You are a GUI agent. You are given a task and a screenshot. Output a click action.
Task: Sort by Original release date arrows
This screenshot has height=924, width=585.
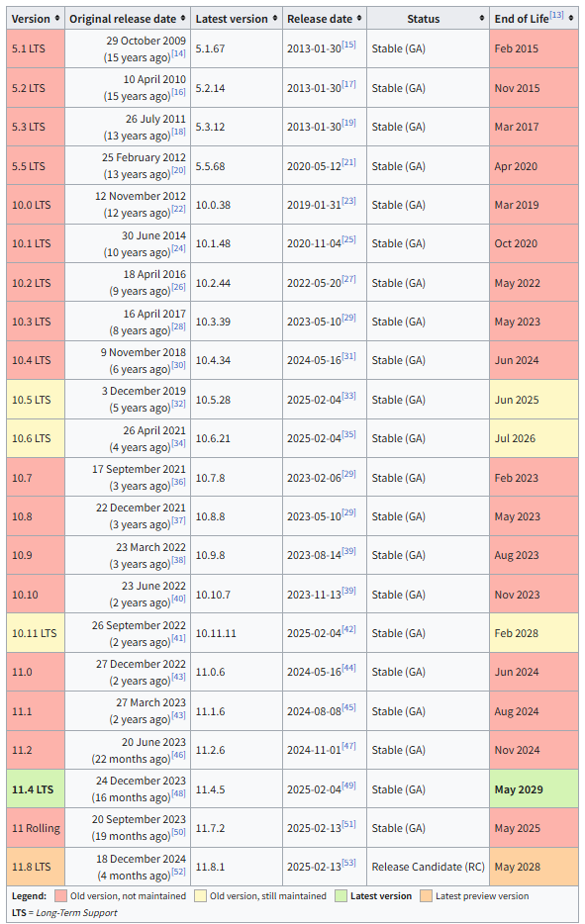point(183,19)
